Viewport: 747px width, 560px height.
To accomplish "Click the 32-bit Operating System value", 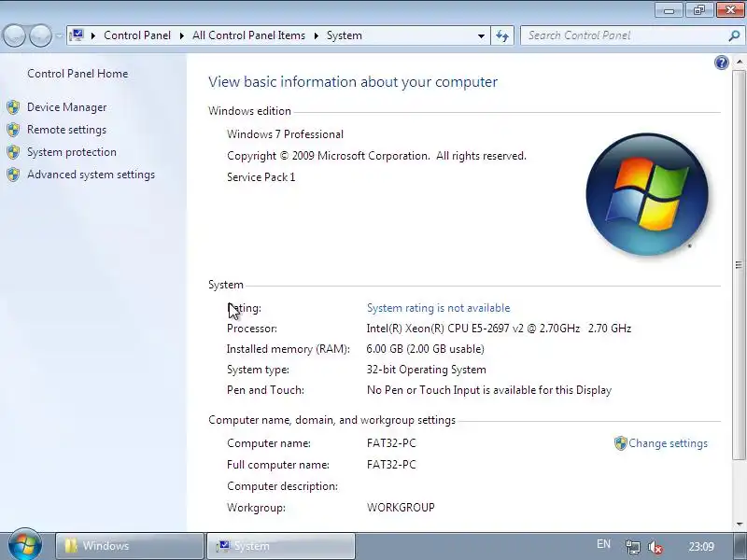I will (427, 370).
